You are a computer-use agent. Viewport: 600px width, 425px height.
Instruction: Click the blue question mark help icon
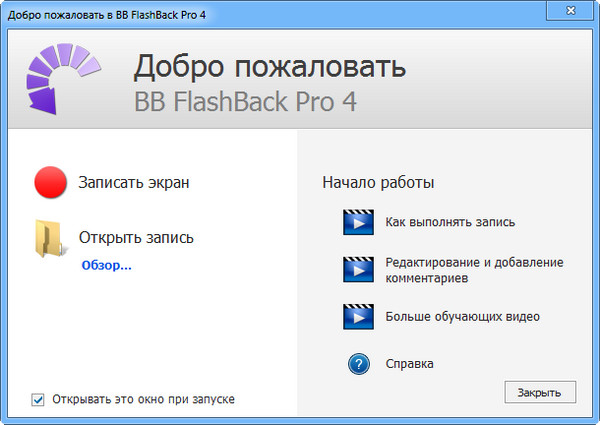point(358,363)
